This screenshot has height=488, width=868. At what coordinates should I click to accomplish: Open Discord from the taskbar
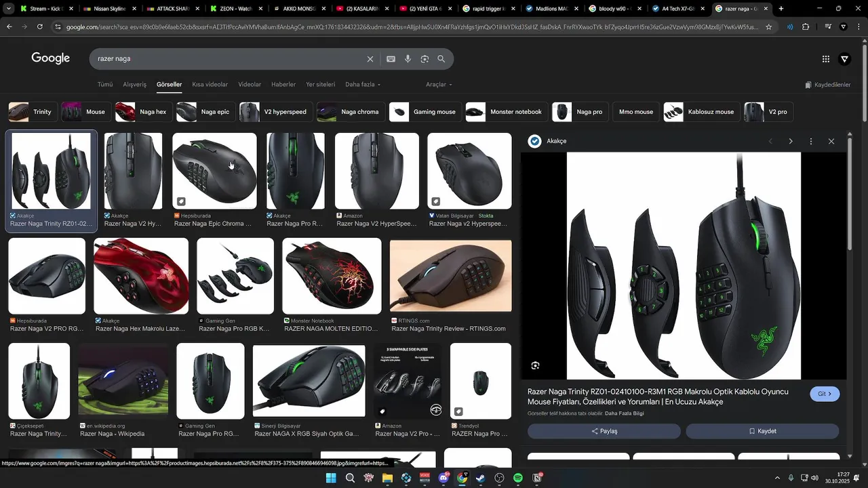pyautogui.click(x=443, y=478)
